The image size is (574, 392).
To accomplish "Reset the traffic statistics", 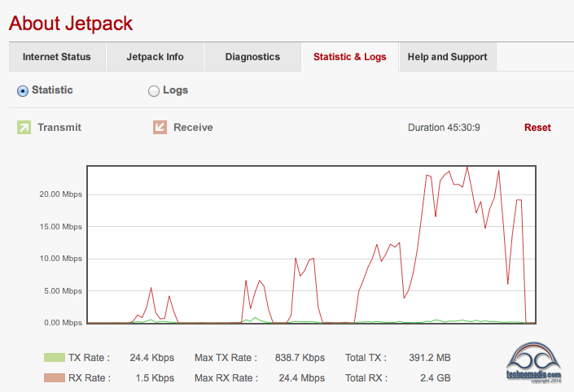I will pos(537,128).
